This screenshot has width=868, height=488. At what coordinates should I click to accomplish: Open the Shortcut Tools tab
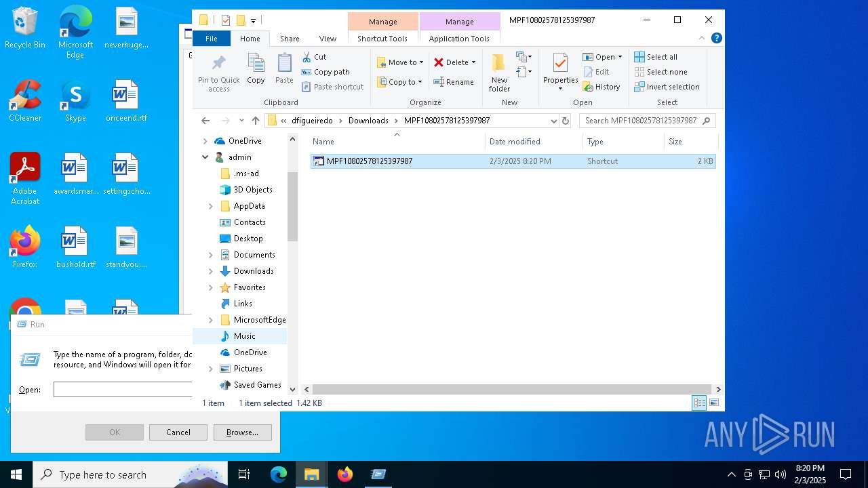point(382,39)
